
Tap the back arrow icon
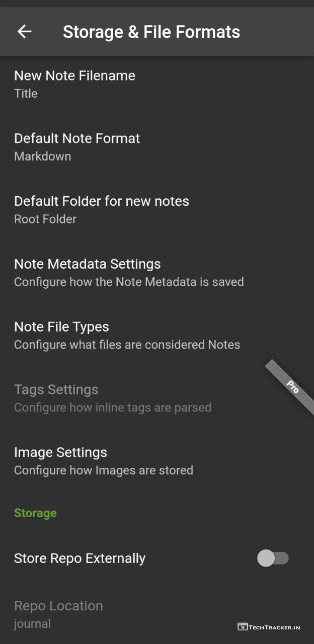tap(24, 32)
